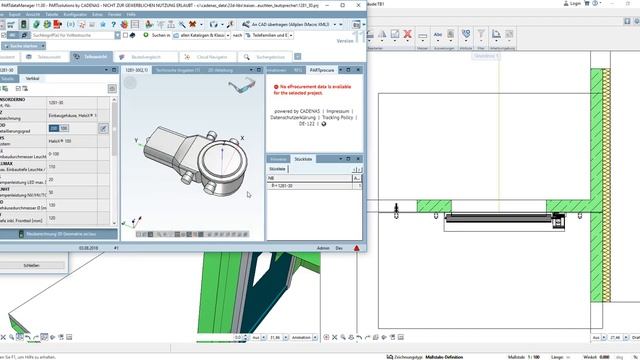Click the parameter table vertical scrollbar
Screen dimensions: 640x360
click(x=114, y=160)
